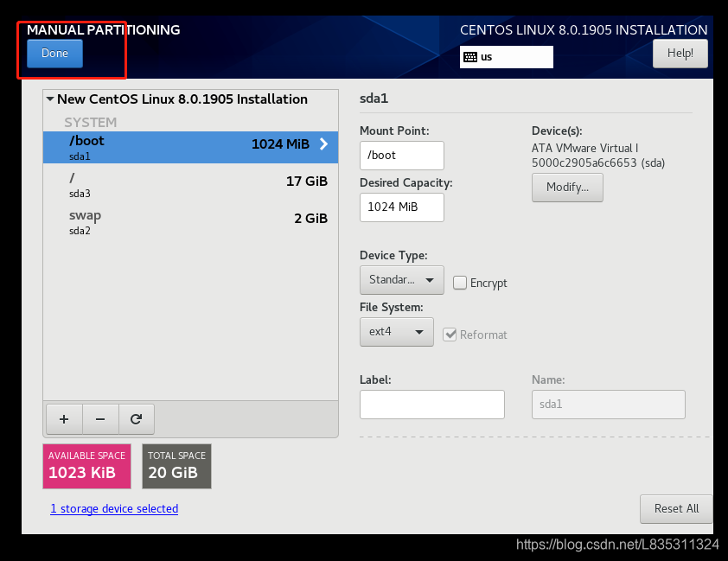
Task: Click the Mount Point field containing /boot
Action: 401,156
